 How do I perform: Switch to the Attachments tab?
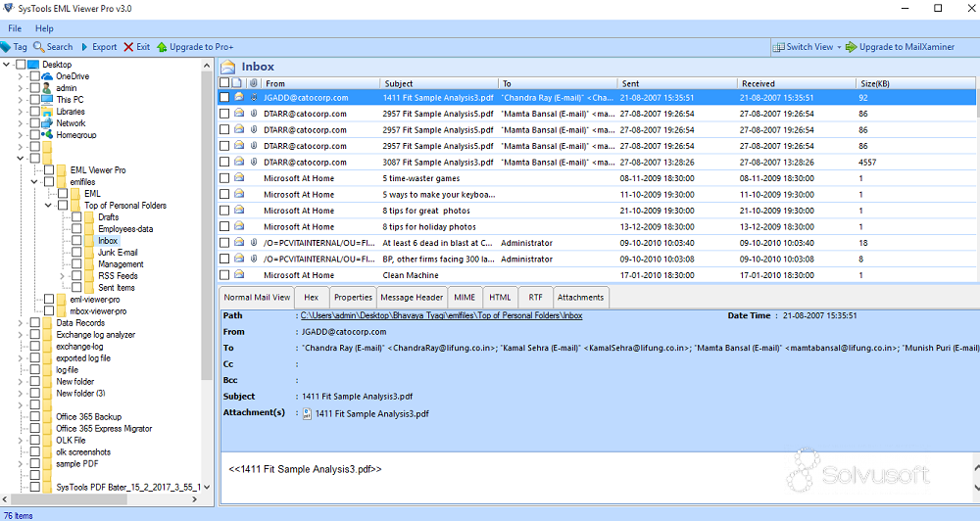[580, 298]
